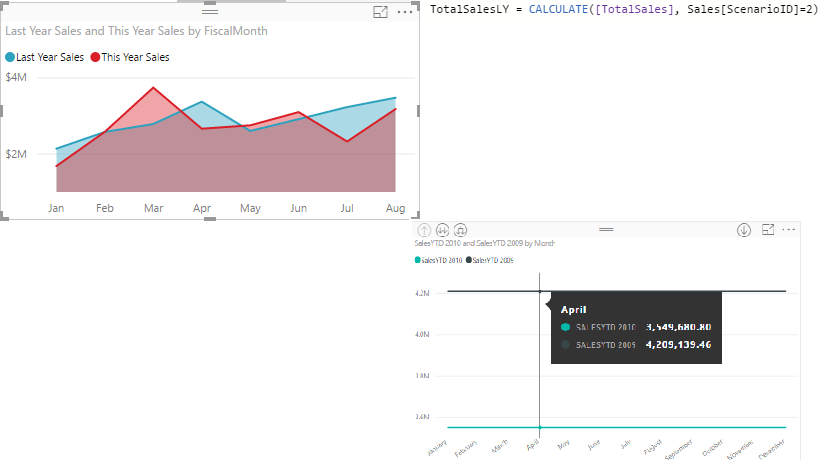Turn on drill down mode on SalesYTD chart
Screen dimensions: 819x460
click(x=744, y=230)
